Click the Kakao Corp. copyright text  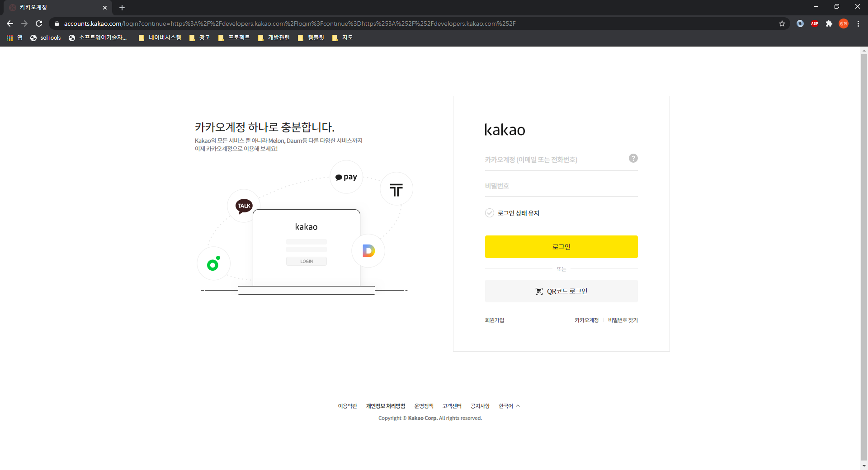pyautogui.click(x=430, y=418)
